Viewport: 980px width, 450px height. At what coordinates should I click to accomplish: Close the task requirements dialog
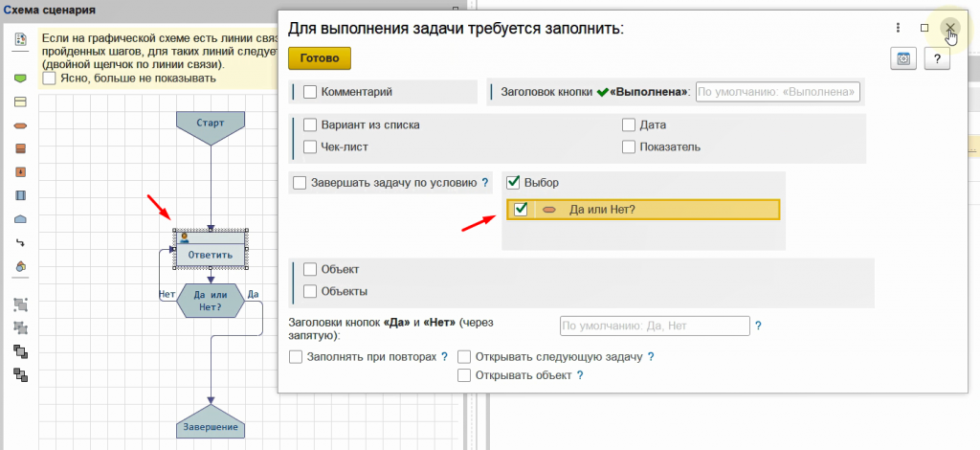pyautogui.click(x=950, y=28)
